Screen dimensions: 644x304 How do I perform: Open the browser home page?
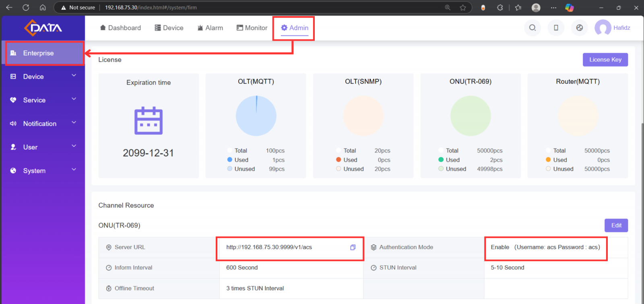[43, 7]
